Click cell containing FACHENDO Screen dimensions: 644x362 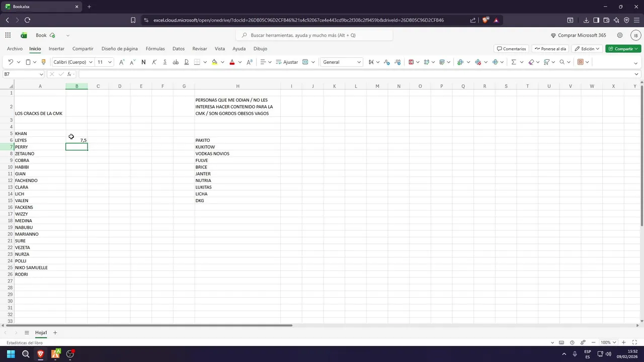(x=40, y=180)
